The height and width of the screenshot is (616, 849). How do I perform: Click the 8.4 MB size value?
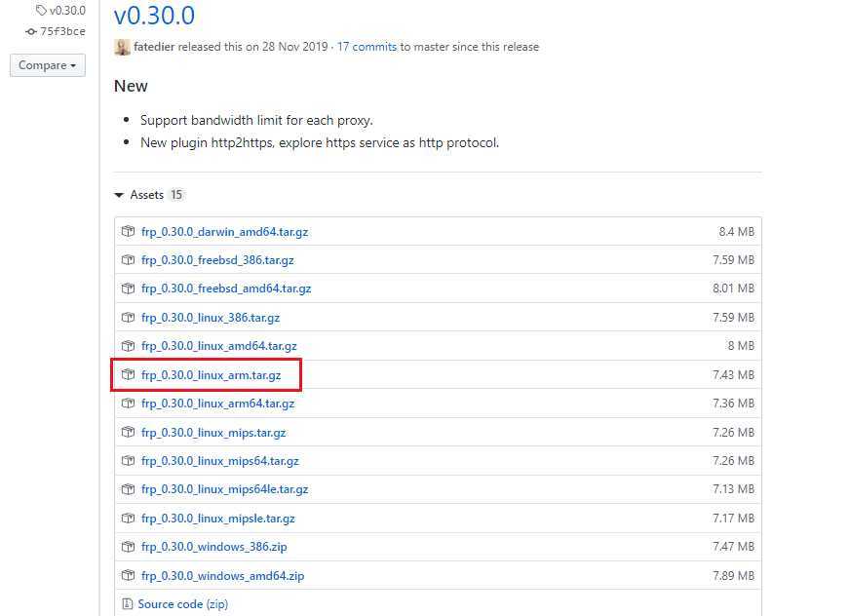pyautogui.click(x=736, y=232)
